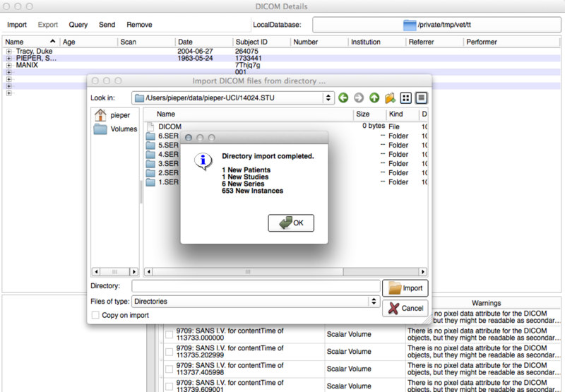
Task: Check the 113737.405998 series row checkbox
Action: (169, 367)
